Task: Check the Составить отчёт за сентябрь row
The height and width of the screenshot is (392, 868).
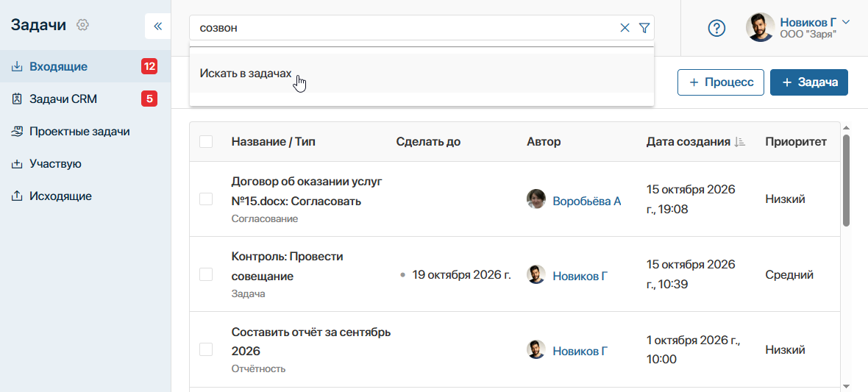Action: tap(206, 349)
